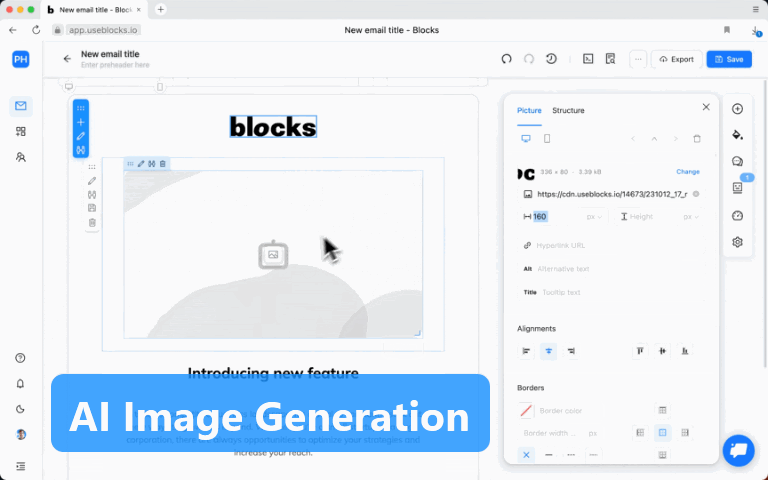768x480 pixels.
Task: Align picture to horizontal center
Action: coord(549,351)
